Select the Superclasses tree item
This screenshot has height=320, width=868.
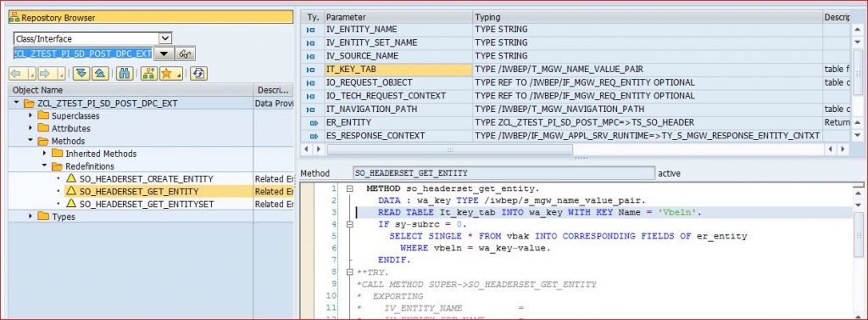coord(75,116)
